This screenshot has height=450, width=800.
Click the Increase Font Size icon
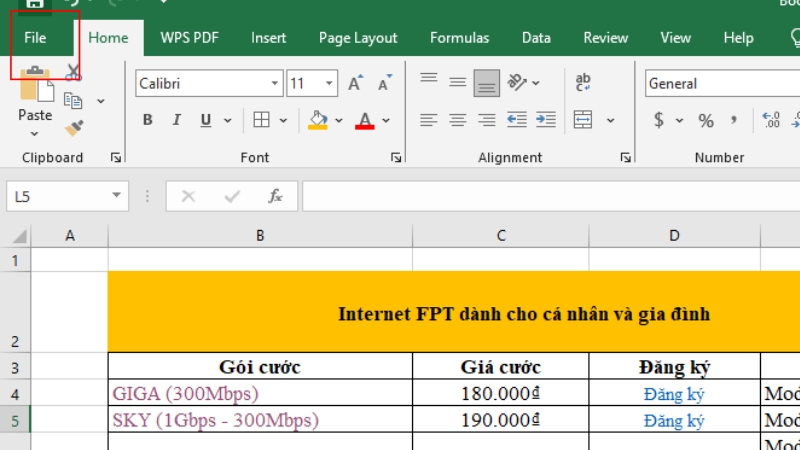tap(356, 84)
